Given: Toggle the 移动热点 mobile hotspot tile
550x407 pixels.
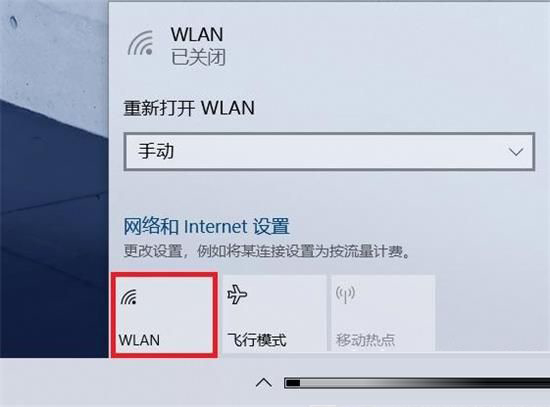Looking at the screenshot, I should click(x=383, y=313).
